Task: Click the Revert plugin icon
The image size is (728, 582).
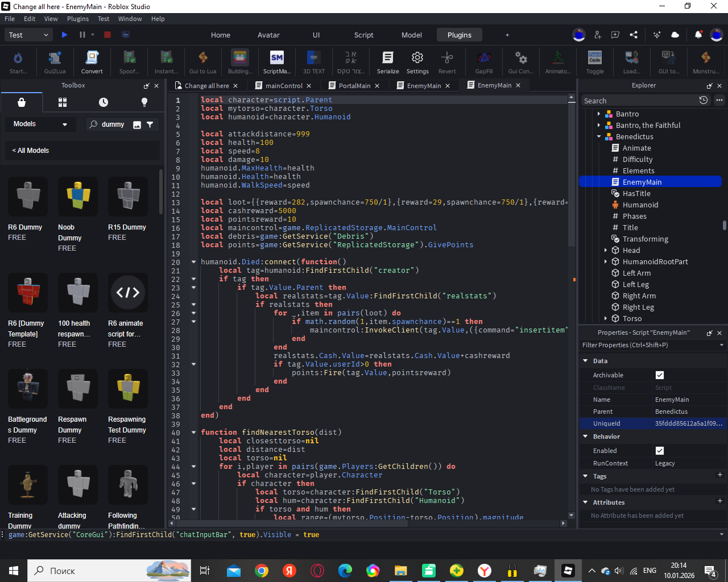Action: point(447,62)
